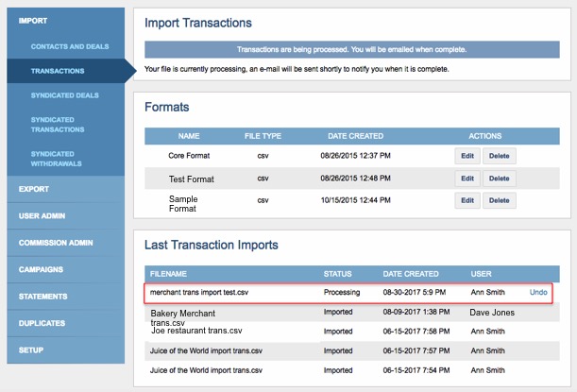Click 'Dave Jones' user cell
This screenshot has width=577, height=392.
[x=492, y=313]
